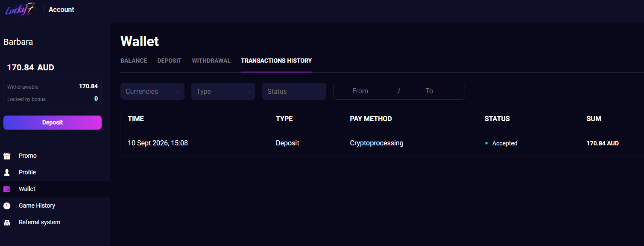Select the Transactions History tab

click(276, 61)
